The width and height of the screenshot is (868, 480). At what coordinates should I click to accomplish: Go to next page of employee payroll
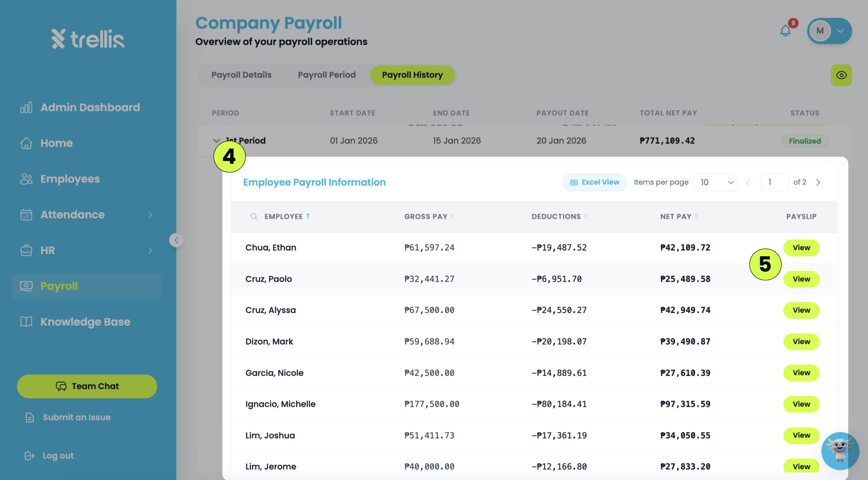[x=818, y=182]
